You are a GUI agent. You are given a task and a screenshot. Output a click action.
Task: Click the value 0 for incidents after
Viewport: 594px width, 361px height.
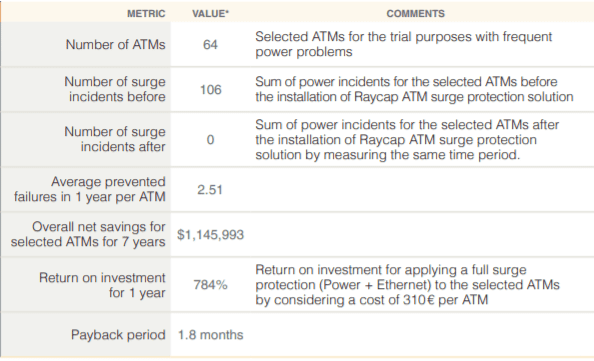point(210,140)
